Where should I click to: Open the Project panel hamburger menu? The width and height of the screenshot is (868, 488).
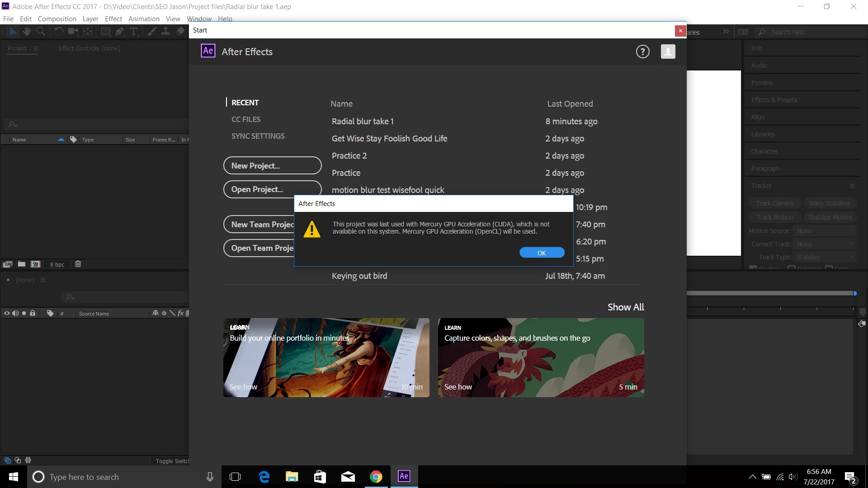pos(36,48)
